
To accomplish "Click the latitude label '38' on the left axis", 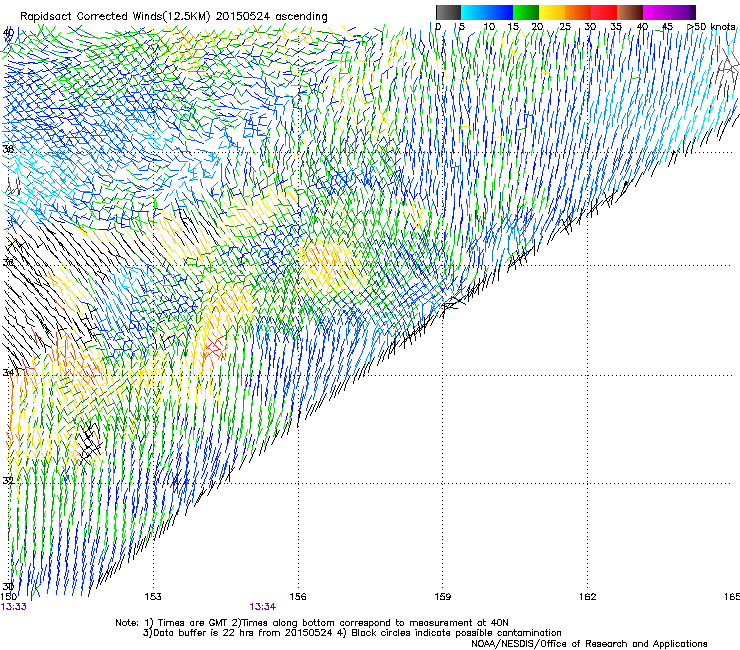I will click(x=8, y=149).
